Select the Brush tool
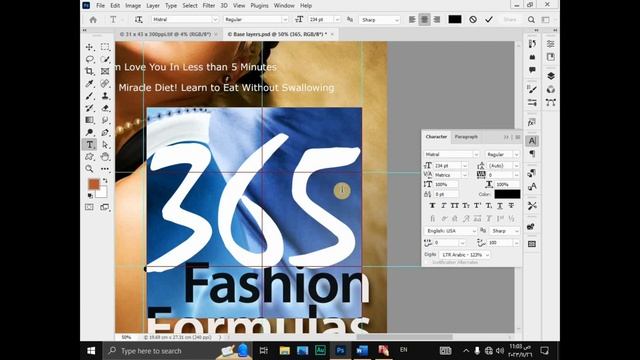Screen dimensions: 640x360 pos(89,96)
